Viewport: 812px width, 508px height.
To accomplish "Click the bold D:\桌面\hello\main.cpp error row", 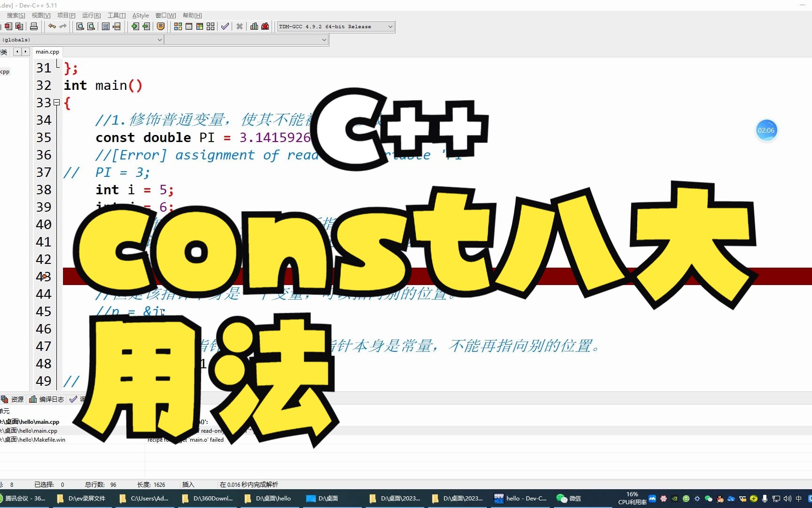I will coord(30,422).
